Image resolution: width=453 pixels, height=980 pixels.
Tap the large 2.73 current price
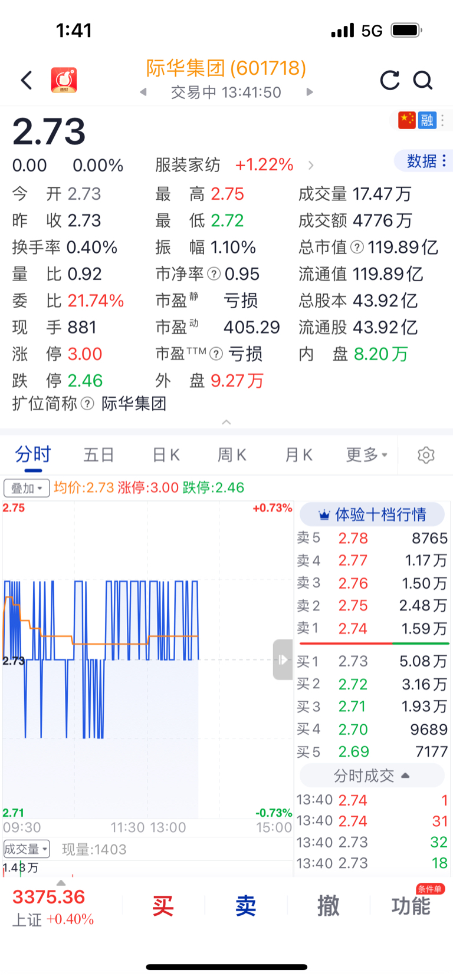tap(49, 131)
